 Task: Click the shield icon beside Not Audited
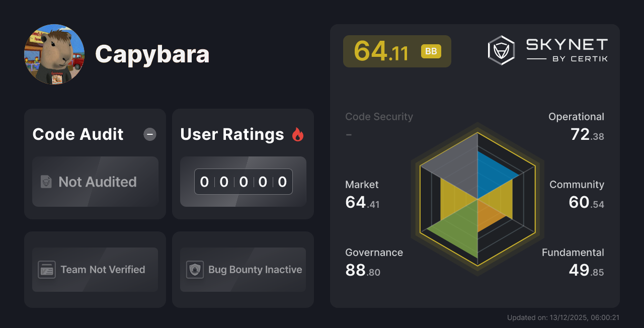pos(45,182)
